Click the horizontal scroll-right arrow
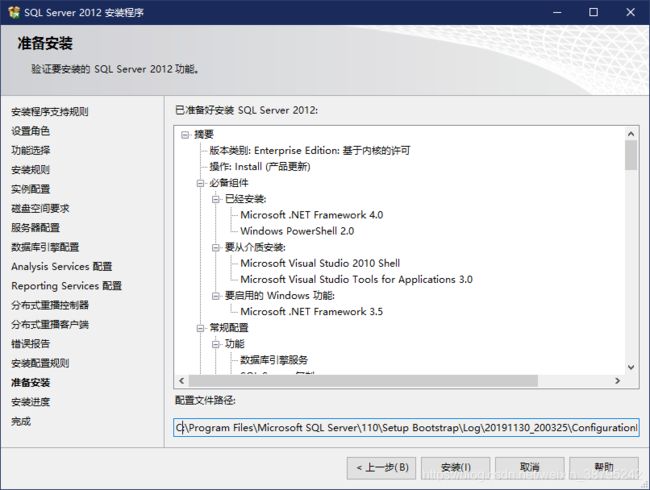The height and width of the screenshot is (490, 650). 618,381
